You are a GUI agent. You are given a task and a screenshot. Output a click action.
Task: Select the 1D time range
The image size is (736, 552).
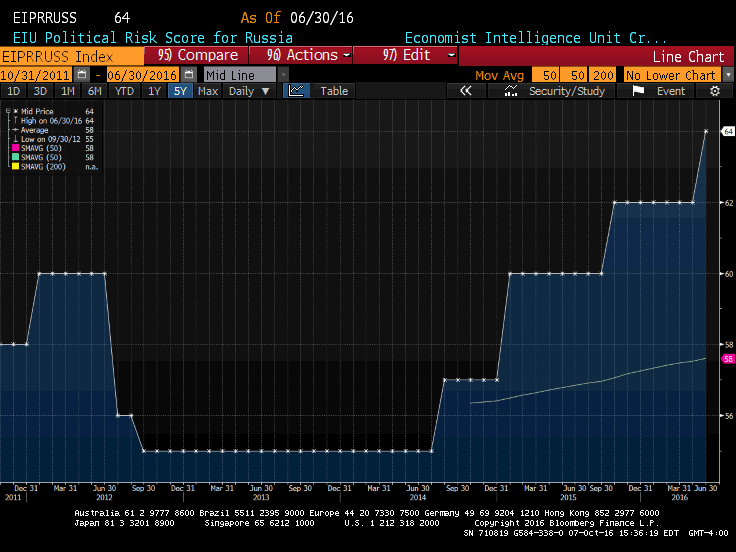click(14, 91)
